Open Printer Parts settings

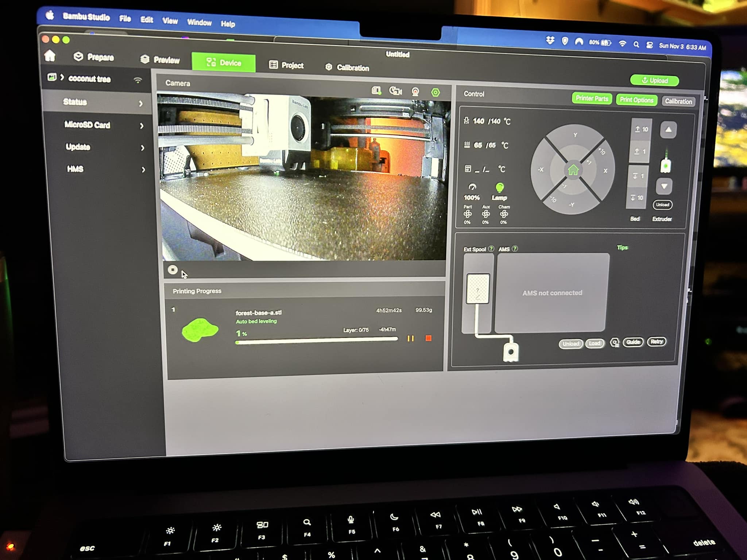coord(592,98)
